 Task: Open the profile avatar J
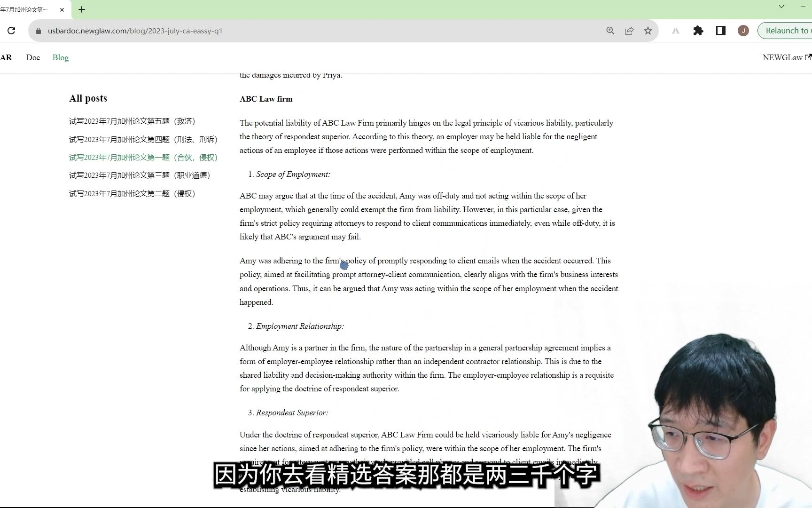click(x=743, y=31)
